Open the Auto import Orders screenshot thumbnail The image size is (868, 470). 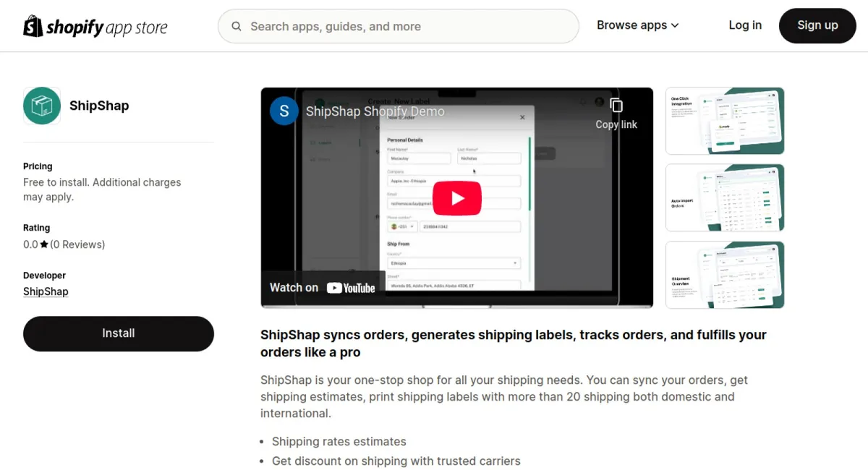pos(725,197)
